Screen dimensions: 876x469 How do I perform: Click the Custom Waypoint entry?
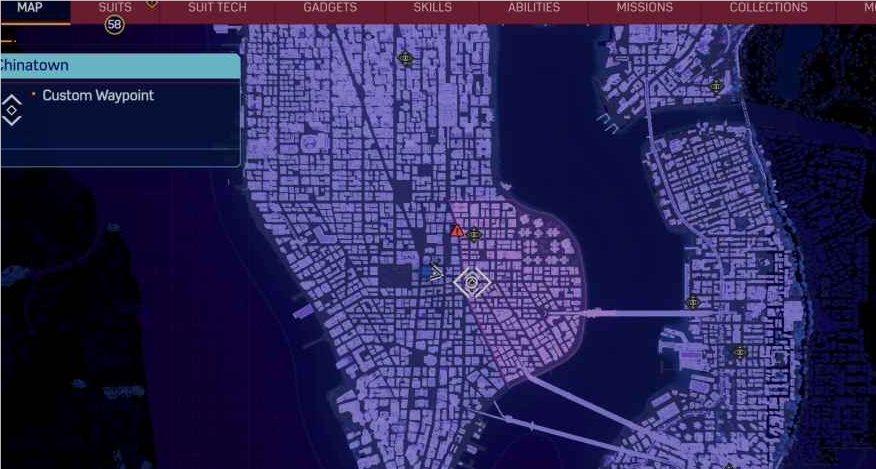(x=98, y=96)
